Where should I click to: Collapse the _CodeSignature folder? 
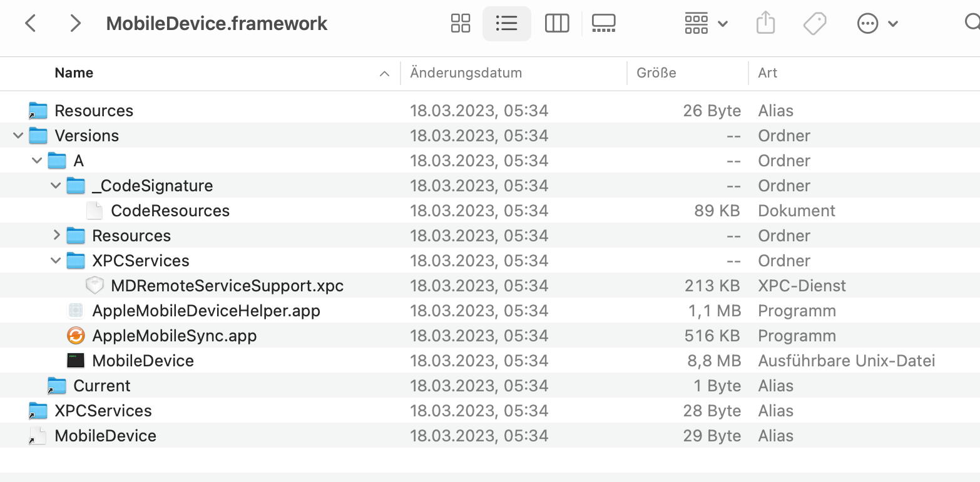pyautogui.click(x=56, y=186)
